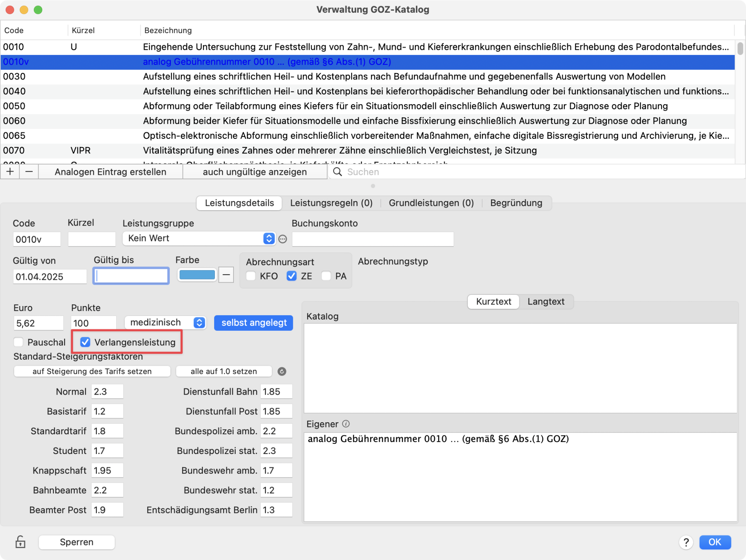The image size is (746, 560).
Task: Click the Normal factor field 2.3
Action: (107, 392)
